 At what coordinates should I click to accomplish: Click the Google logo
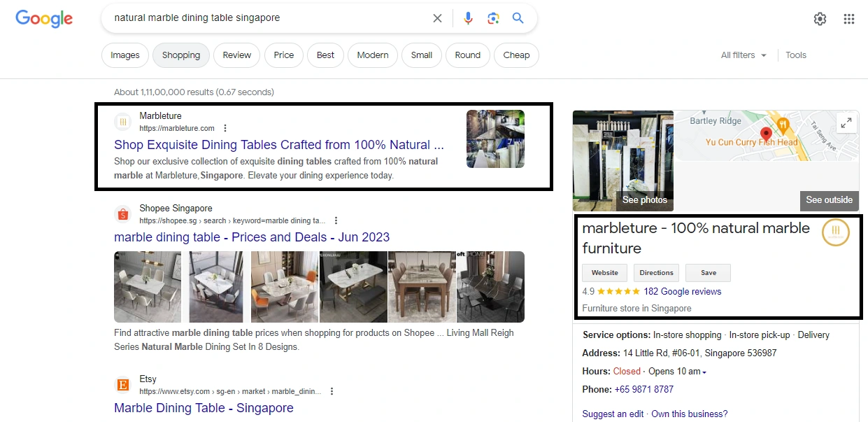pos(44,18)
